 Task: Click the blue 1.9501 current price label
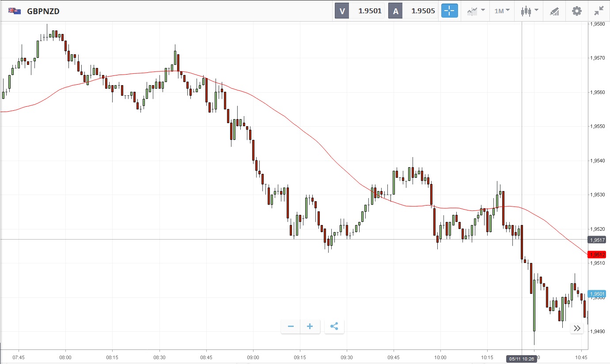[597, 294]
